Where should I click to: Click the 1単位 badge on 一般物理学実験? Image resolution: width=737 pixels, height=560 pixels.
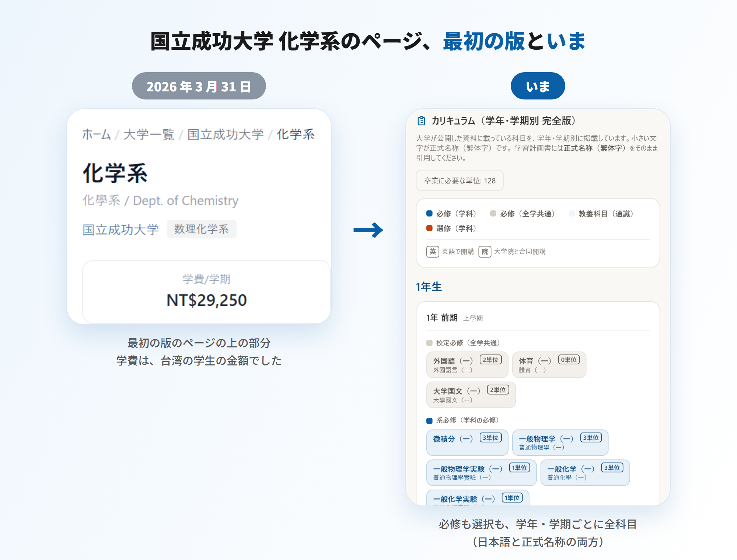[x=520, y=468]
